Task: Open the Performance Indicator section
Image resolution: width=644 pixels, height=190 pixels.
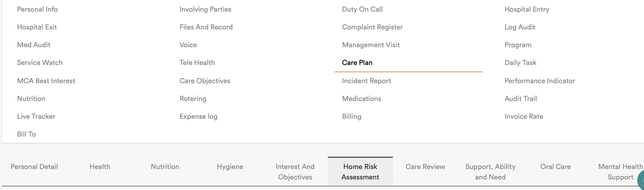Action: click(540, 81)
